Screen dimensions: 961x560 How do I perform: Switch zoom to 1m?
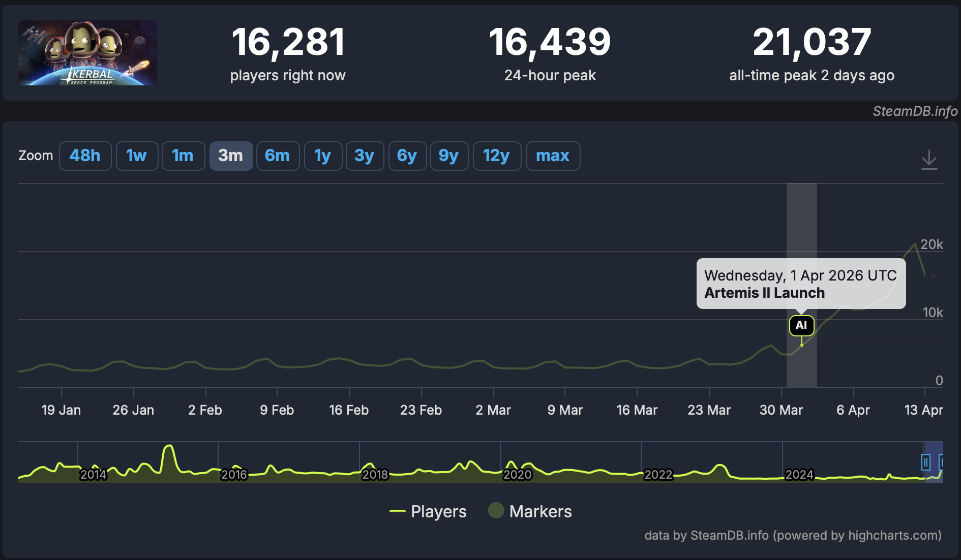pos(183,155)
